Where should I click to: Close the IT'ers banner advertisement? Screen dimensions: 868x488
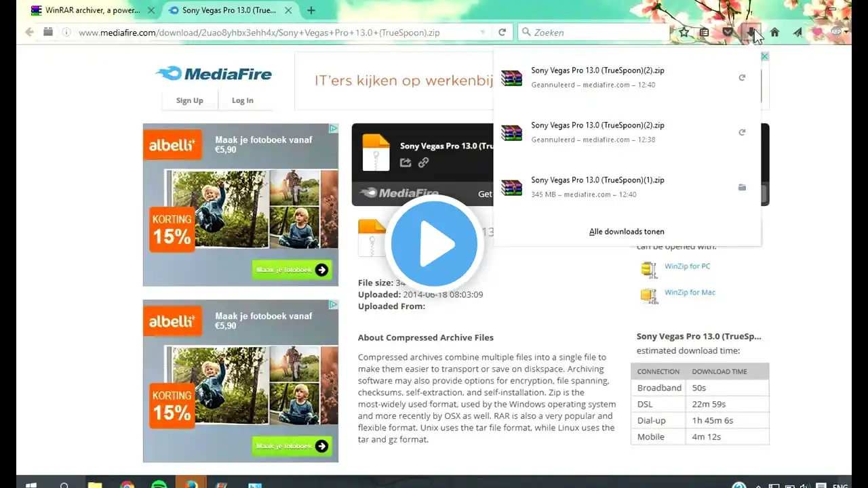764,56
